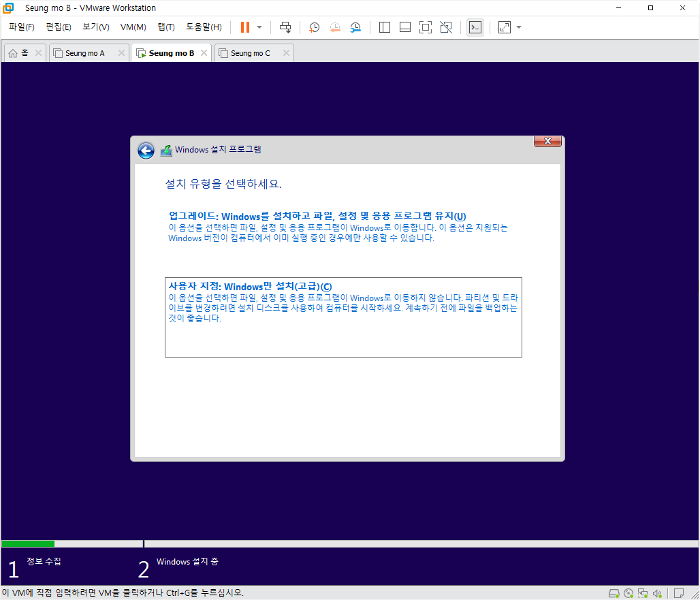Click the sound card status icon

pos(657,593)
